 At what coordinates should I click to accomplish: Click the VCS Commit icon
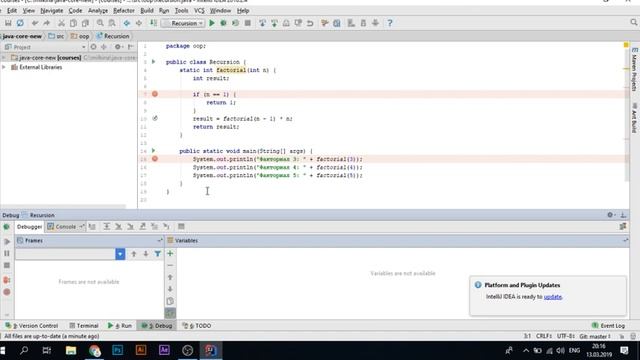[274, 23]
